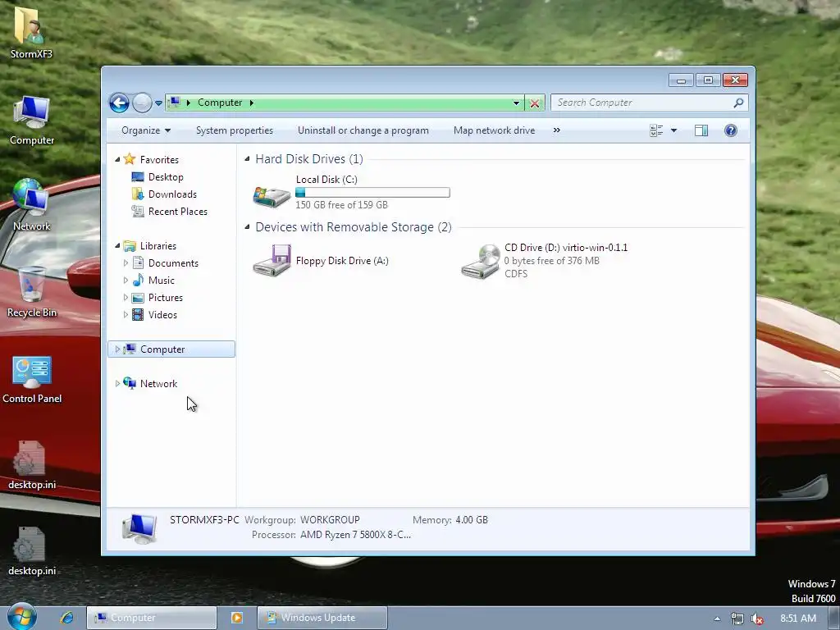Click the computer icon in the details pane
The height and width of the screenshot is (630, 840).
[x=139, y=527]
